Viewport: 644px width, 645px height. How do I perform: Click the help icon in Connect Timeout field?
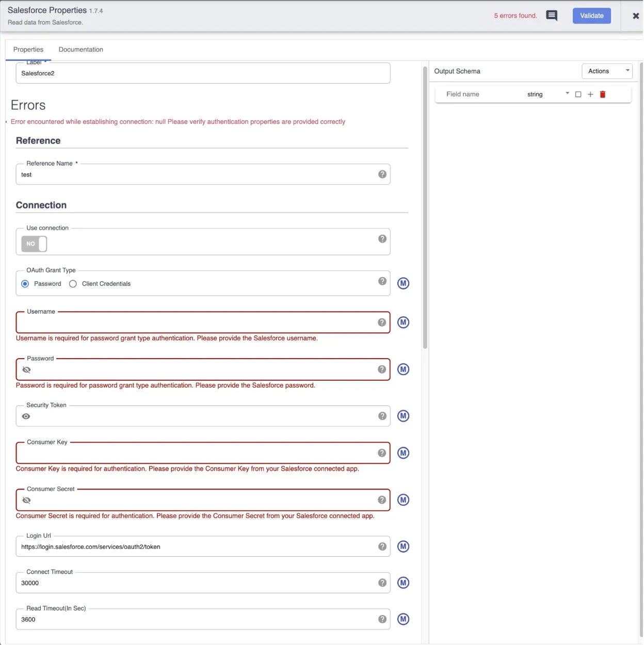382,583
